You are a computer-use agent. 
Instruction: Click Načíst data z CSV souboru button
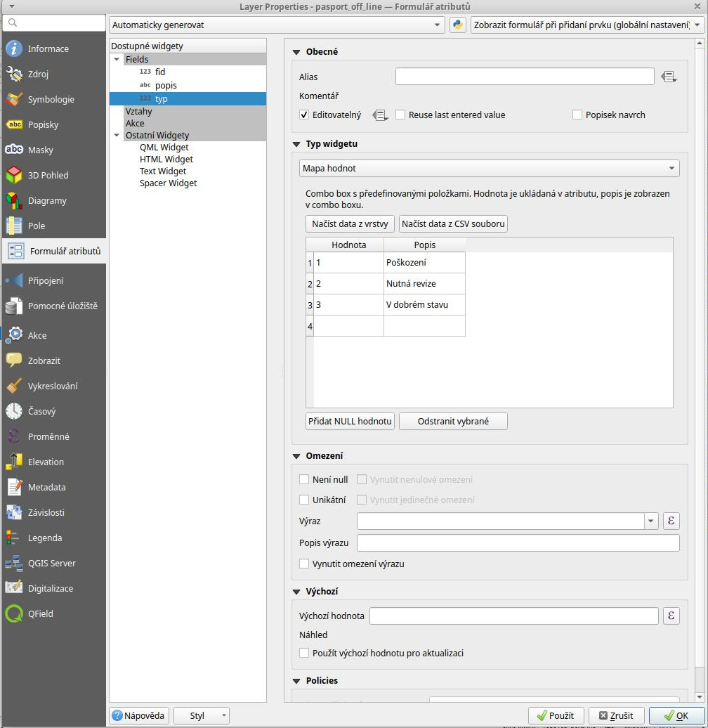click(453, 224)
